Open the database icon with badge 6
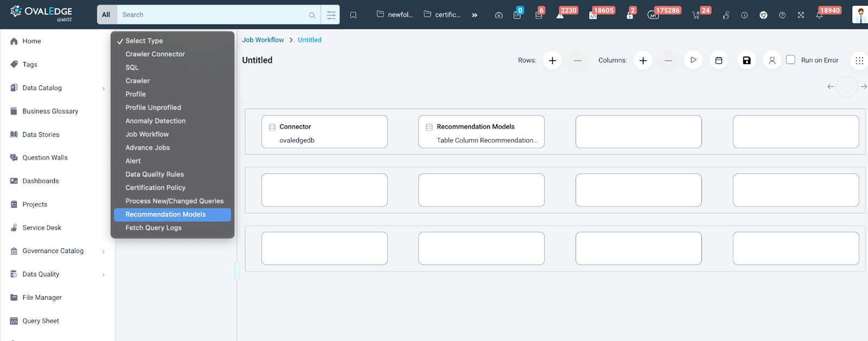868x341 pixels. coord(539,14)
